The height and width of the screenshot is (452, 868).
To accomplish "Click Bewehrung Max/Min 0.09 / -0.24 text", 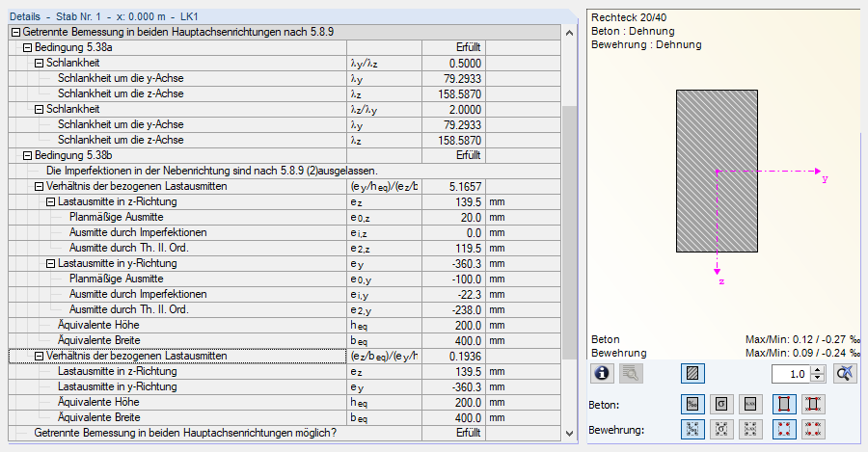I will pyautogui.click(x=802, y=353).
